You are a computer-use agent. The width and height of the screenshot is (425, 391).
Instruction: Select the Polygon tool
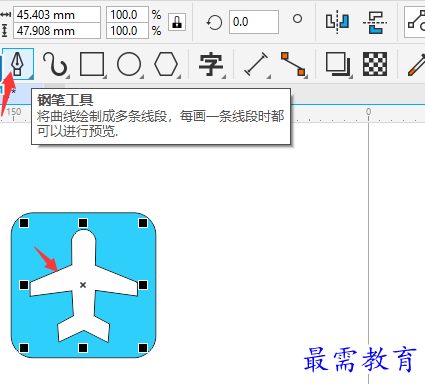[x=166, y=64]
